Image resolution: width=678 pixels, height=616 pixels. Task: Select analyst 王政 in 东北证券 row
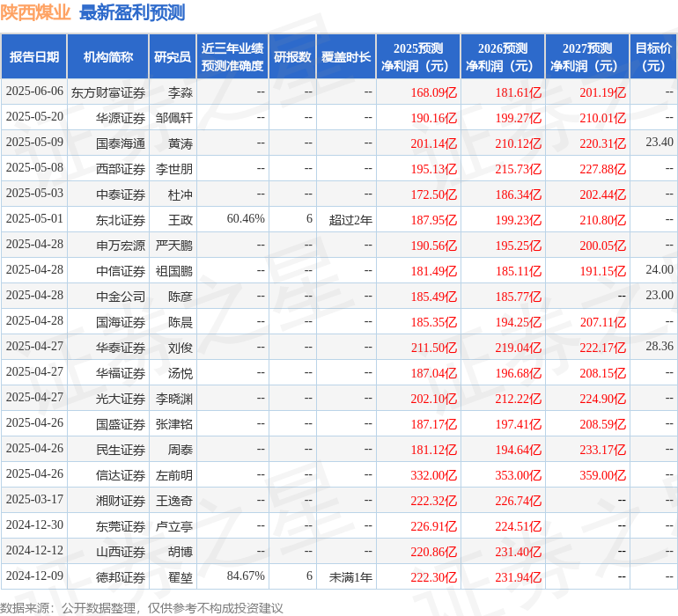click(181, 219)
